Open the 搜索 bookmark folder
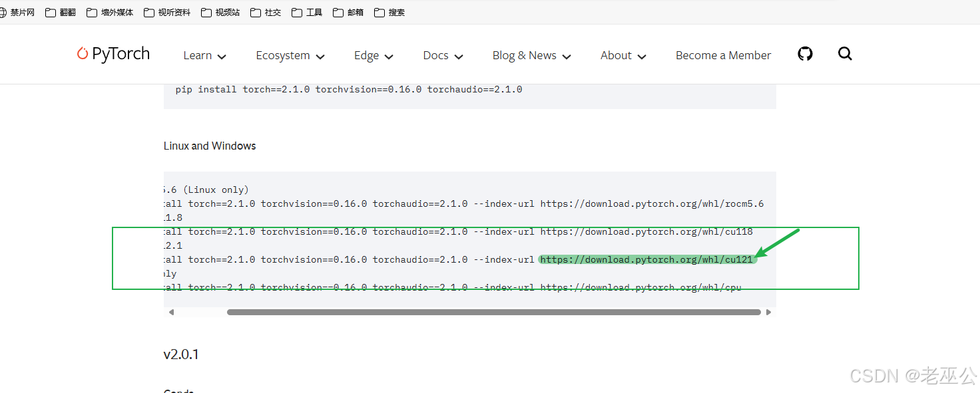Screen dimensions: 980x393 click(x=389, y=12)
